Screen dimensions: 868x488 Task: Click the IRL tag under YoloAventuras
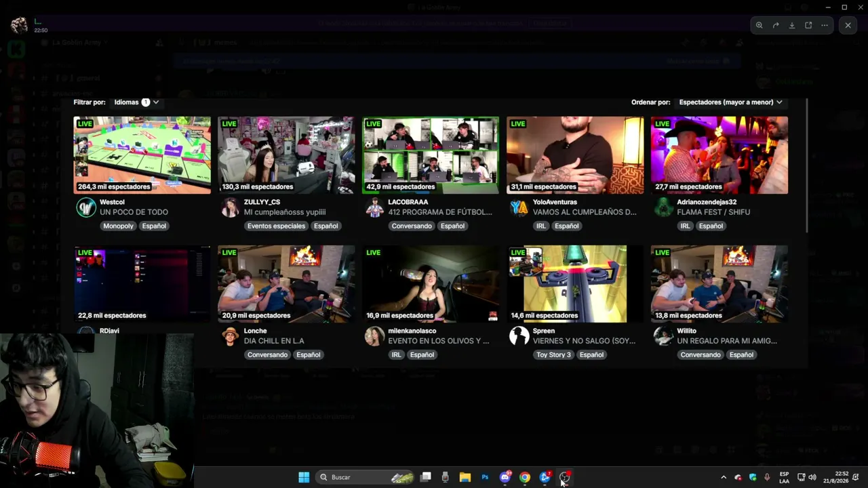[540, 226]
